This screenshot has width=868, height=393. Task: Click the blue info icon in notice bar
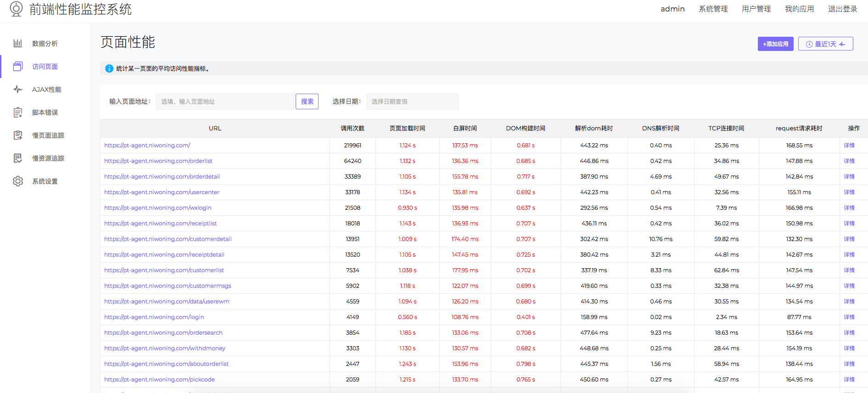109,68
